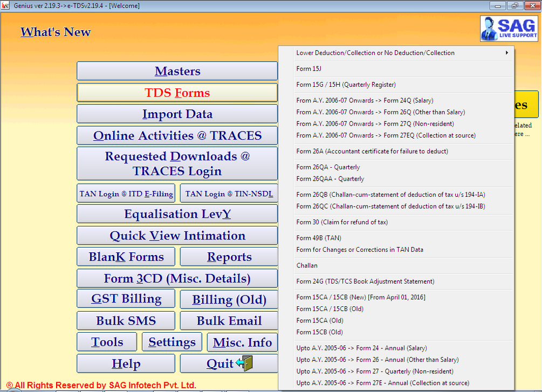Viewport: 542px width, 392px height.
Task: Open the Tools button
Action: [107, 342]
